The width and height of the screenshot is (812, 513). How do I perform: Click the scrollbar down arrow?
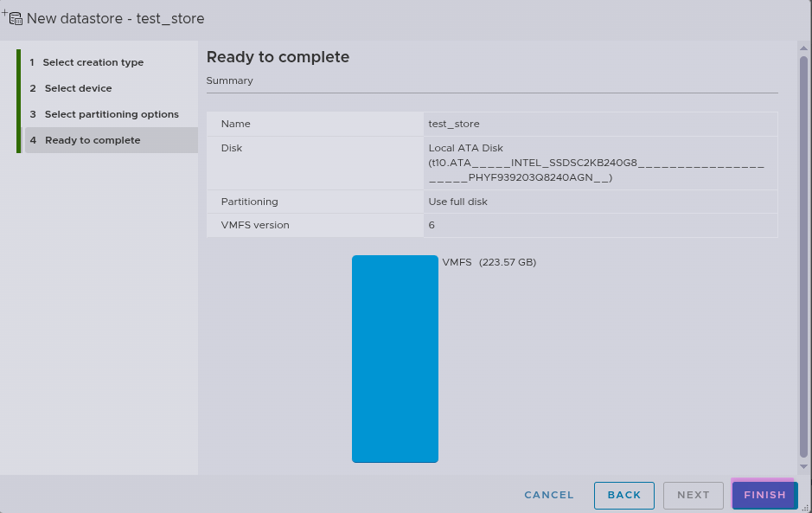(803, 466)
